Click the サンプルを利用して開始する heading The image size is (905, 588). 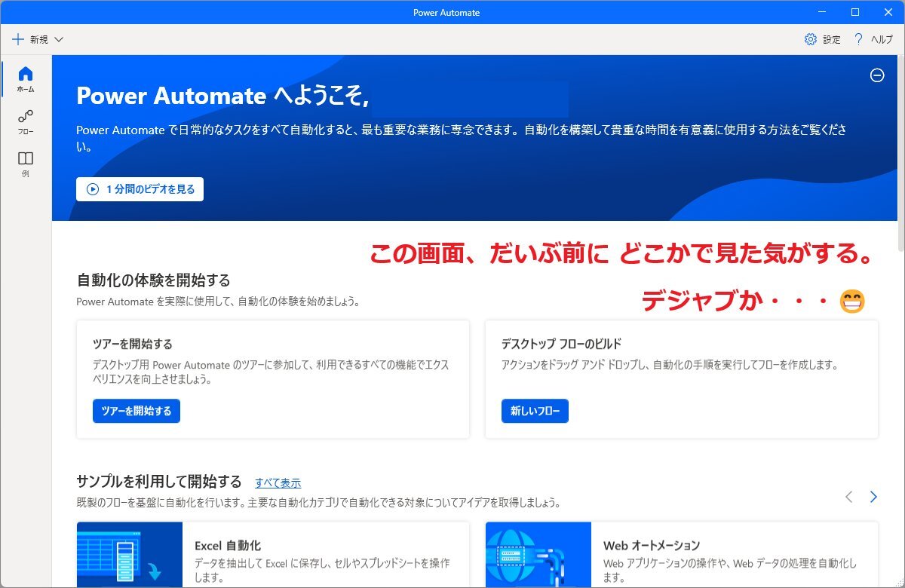[159, 481]
